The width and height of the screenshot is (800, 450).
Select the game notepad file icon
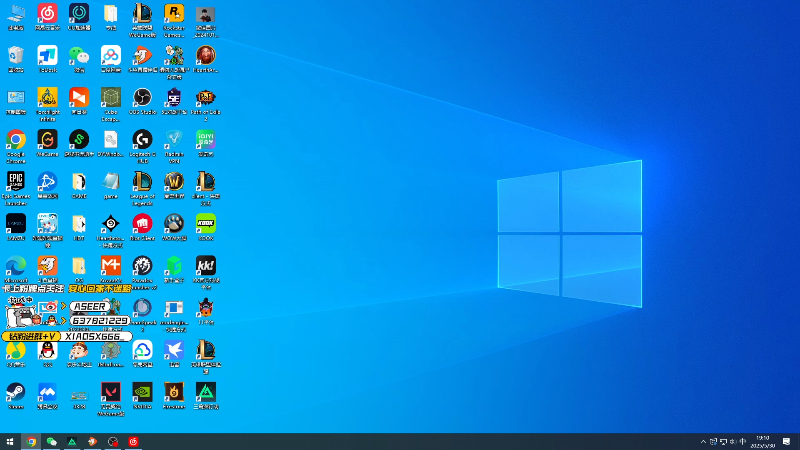(111, 185)
